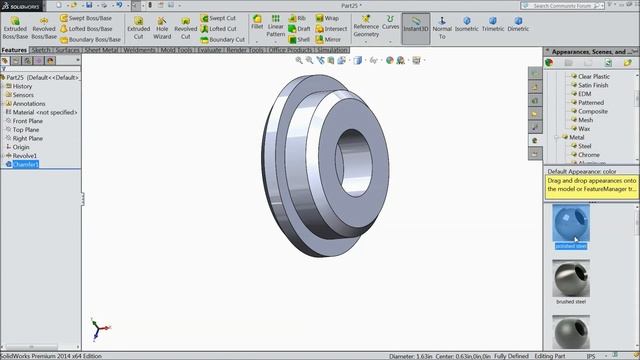This screenshot has width=640, height=360.
Task: Switch to Normal To view
Action: [x=442, y=28]
